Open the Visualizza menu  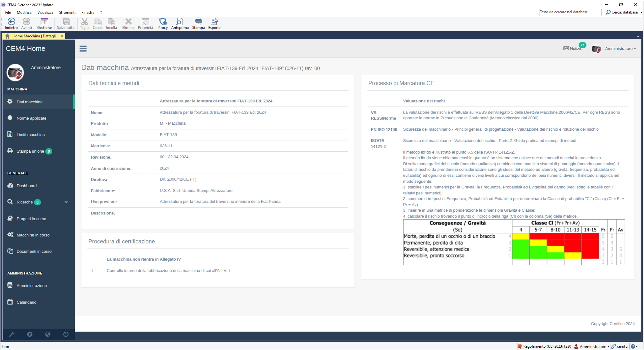click(45, 12)
